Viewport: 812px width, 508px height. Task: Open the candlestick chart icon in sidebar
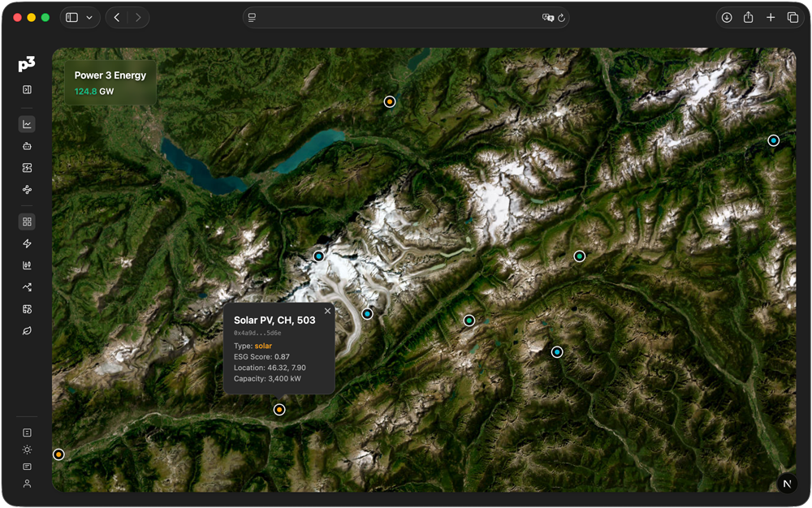coord(27,265)
